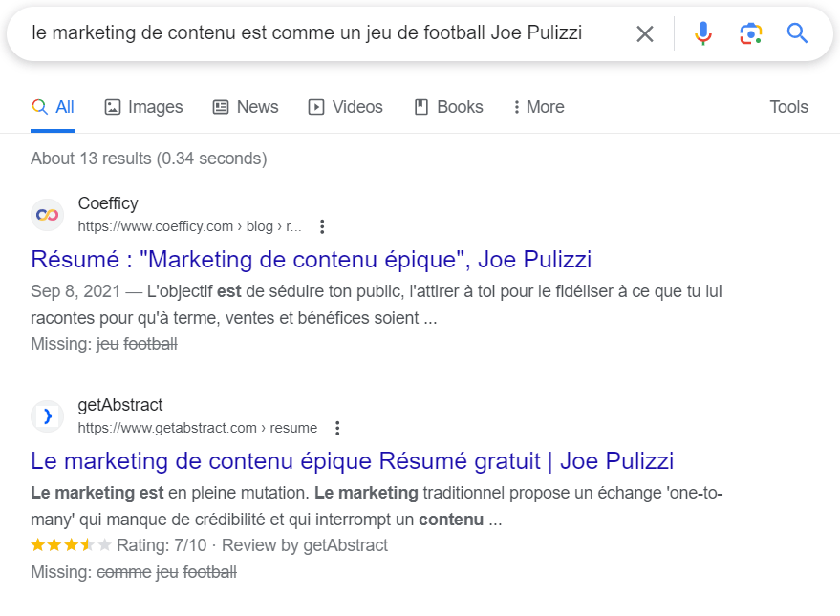Open Google Lens image search
The height and width of the screenshot is (616, 840).
[751, 32]
